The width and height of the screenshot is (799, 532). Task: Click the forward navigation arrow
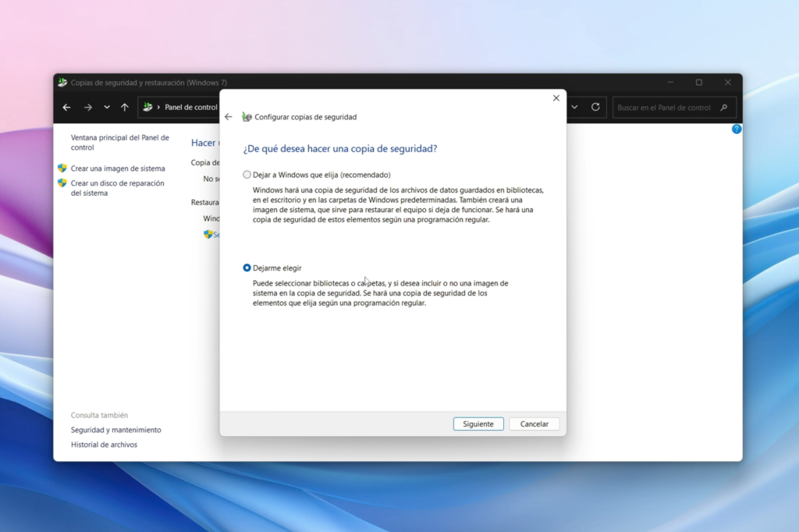pyautogui.click(x=86, y=107)
